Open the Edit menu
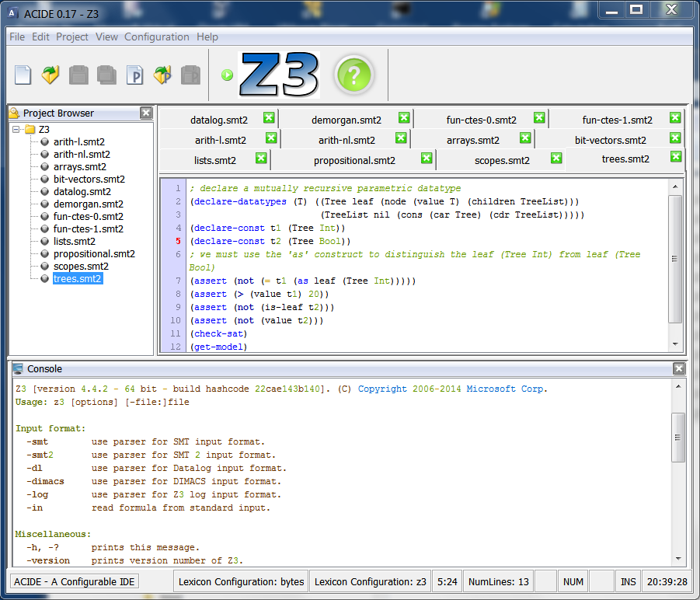The image size is (700, 600). click(40, 37)
